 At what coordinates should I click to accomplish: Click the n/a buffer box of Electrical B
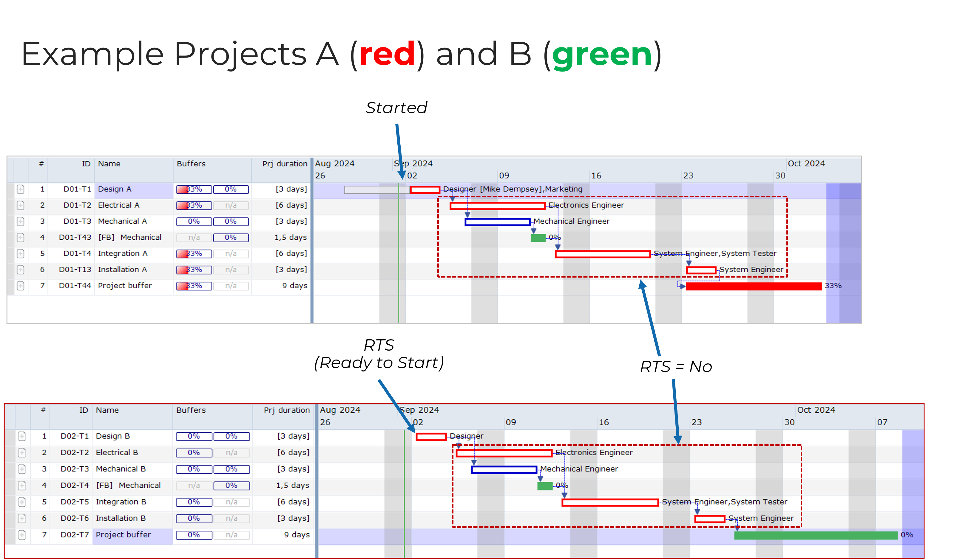pyautogui.click(x=232, y=453)
